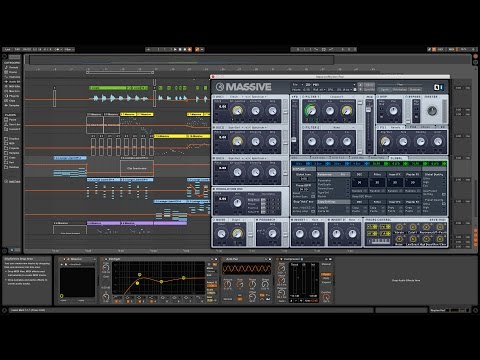Open Packs under Places in the browser
Screen dimensions: 480x360
pyautogui.click(x=13, y=119)
